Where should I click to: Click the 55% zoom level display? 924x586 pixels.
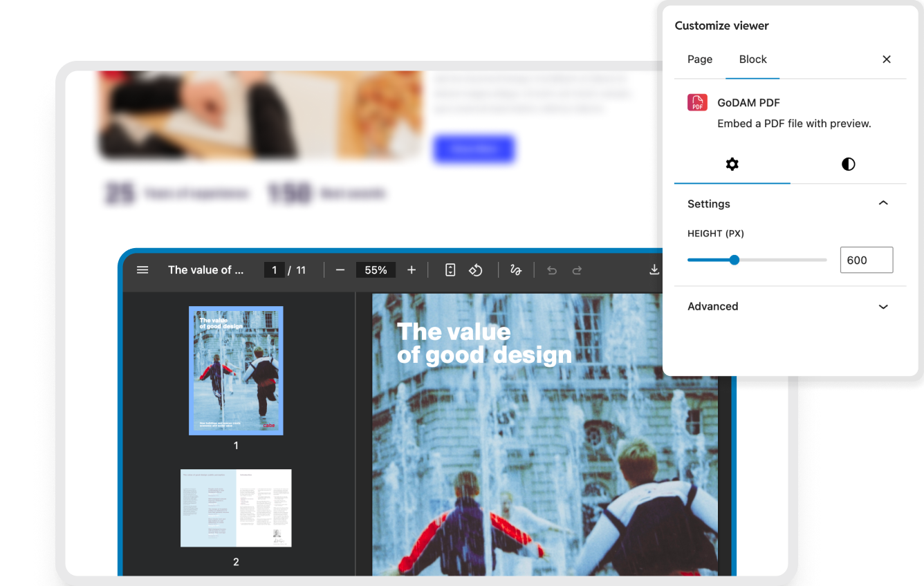[x=376, y=270]
